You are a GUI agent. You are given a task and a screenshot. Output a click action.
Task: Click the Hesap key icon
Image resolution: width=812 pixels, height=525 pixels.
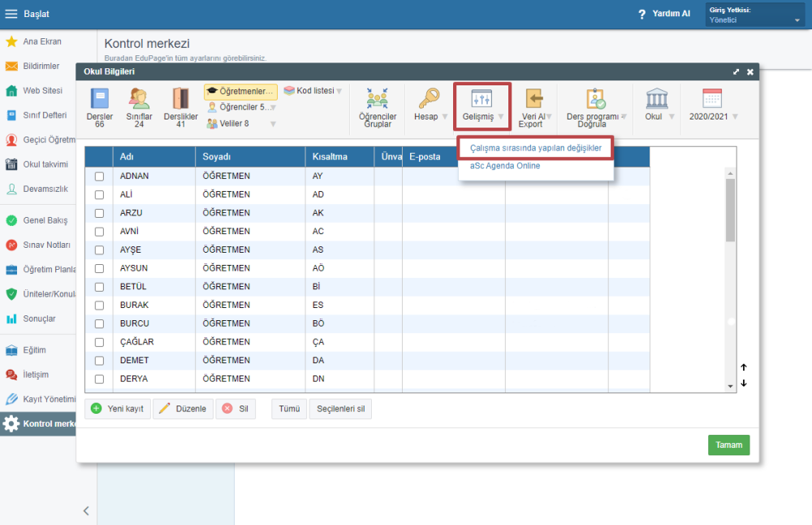coord(428,99)
